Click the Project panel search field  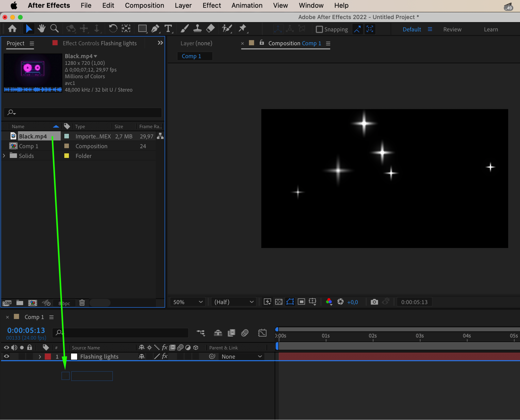point(83,112)
